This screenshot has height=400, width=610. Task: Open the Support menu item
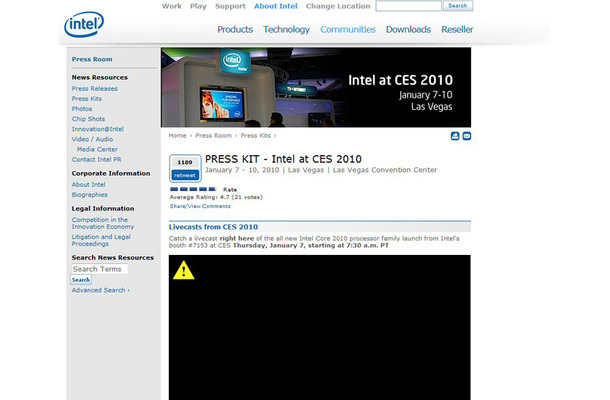coord(230,6)
